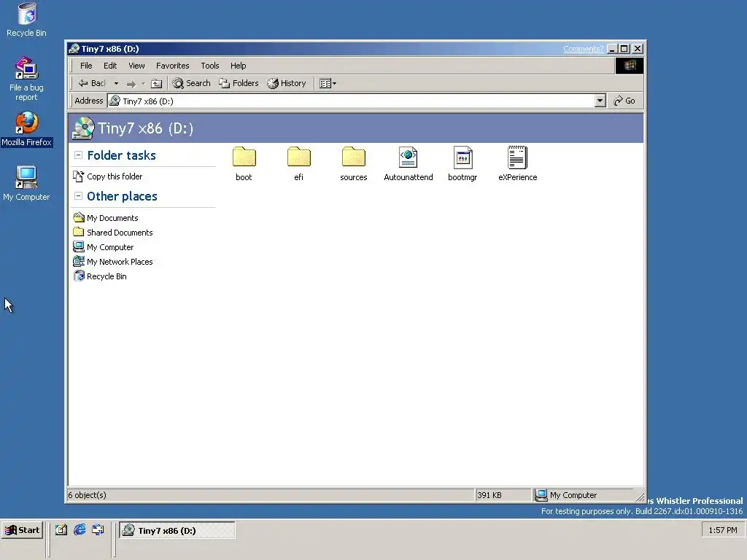Launch Internet Explorer from quick launch
The width and height of the screenshot is (747, 560).
[x=80, y=529]
